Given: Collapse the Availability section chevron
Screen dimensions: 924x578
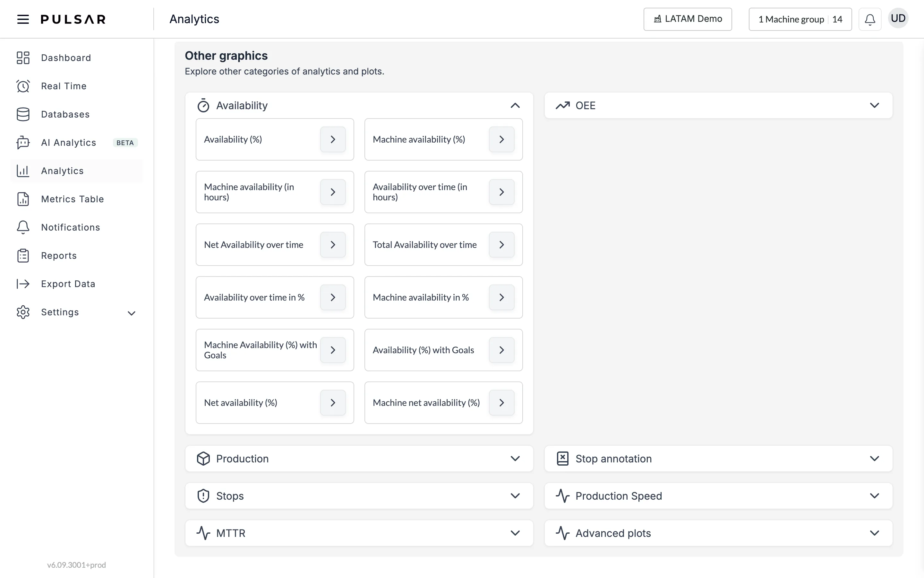Looking at the screenshot, I should pyautogui.click(x=515, y=105).
